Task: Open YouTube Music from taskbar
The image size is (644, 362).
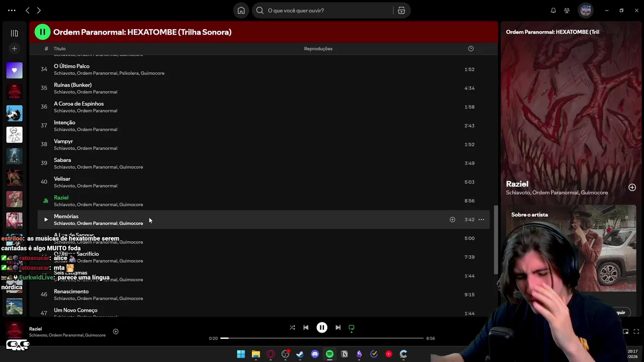Action: tap(388, 354)
